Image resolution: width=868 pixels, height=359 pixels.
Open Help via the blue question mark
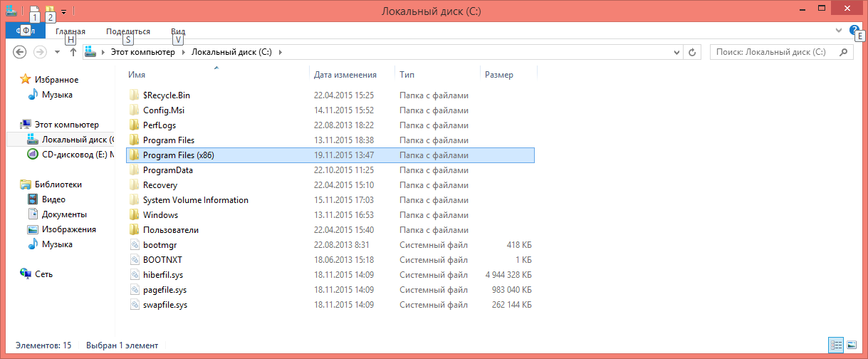[x=854, y=30]
